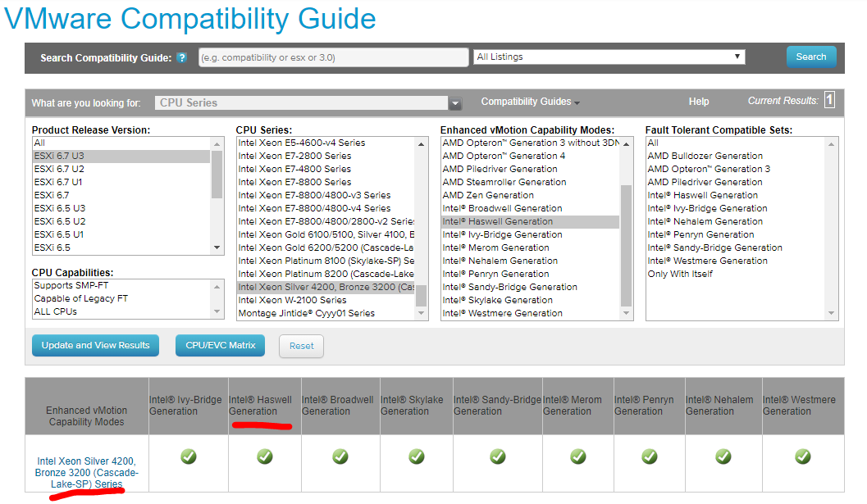The image size is (867, 504).
Task: Click green checkmark under Westmere Generation column
Action: click(803, 456)
